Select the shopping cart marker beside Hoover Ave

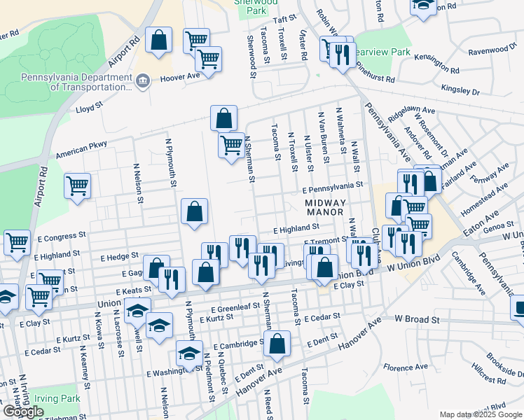208,60
